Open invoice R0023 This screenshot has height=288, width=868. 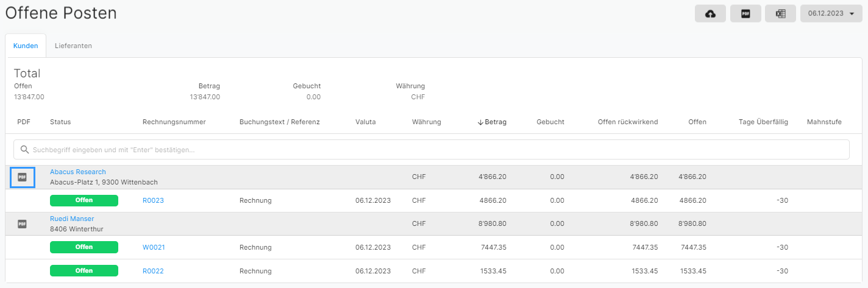(153, 200)
